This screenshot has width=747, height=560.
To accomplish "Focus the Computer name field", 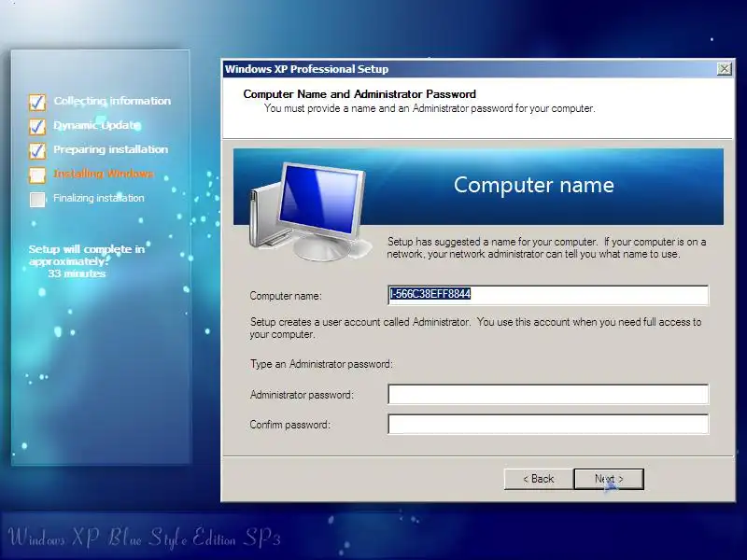I will pos(548,295).
